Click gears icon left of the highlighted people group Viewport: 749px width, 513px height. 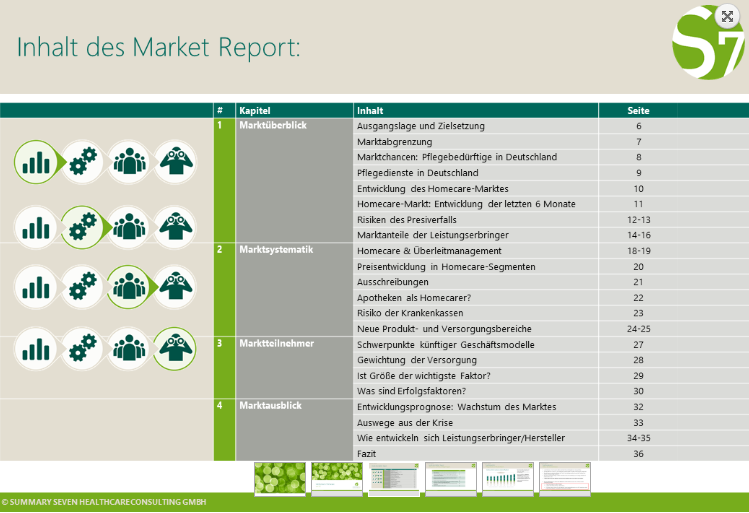click(x=83, y=287)
